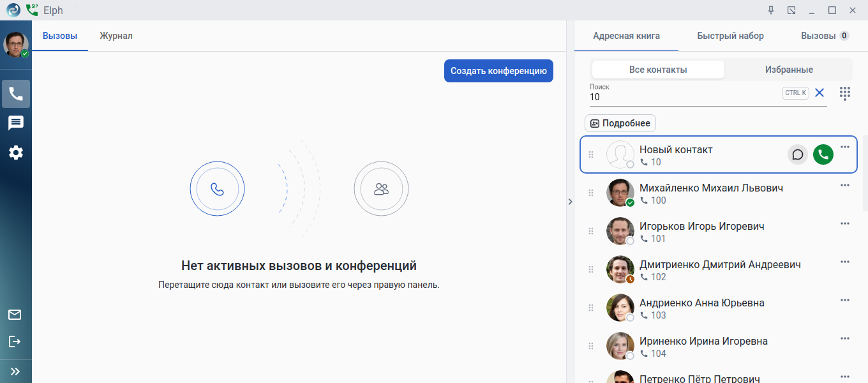Image resolution: width=868 pixels, height=383 pixels.
Task: Open more options for Михайленко Михаил Львович
Action: 845,185
